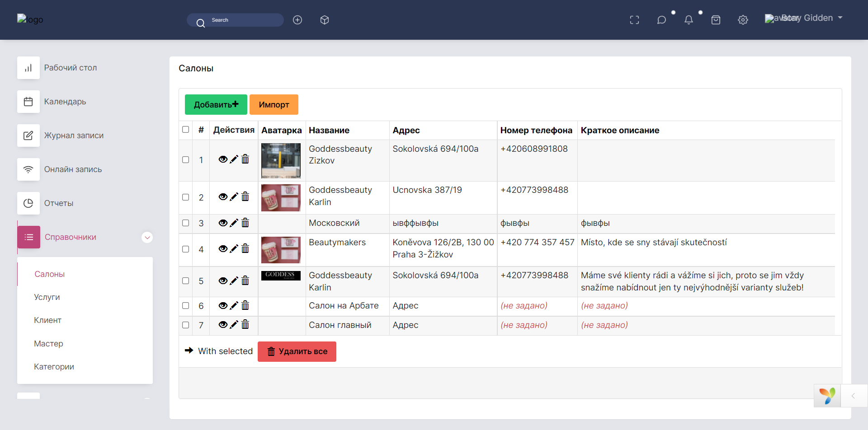This screenshot has width=868, height=430.
Task: Edit salon row number 5
Action: coord(234,281)
